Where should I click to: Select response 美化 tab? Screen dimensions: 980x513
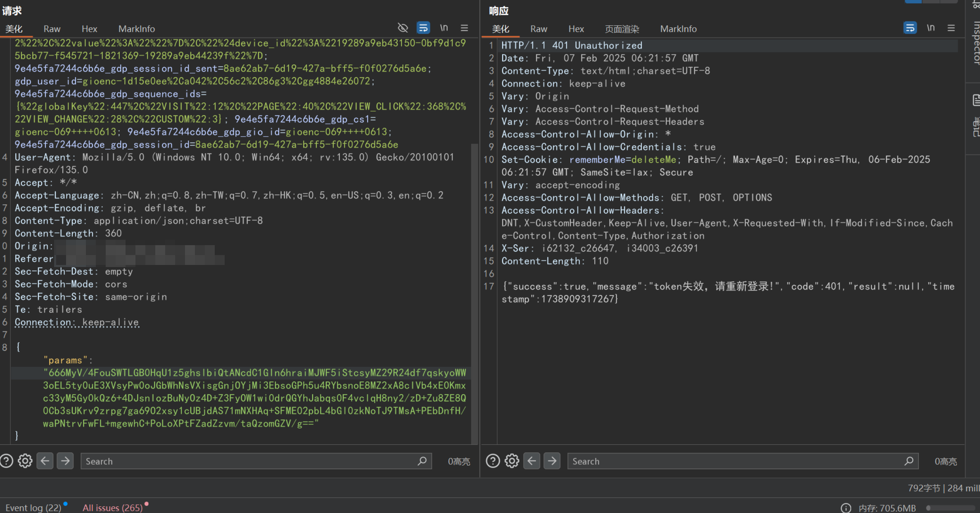[501, 29]
